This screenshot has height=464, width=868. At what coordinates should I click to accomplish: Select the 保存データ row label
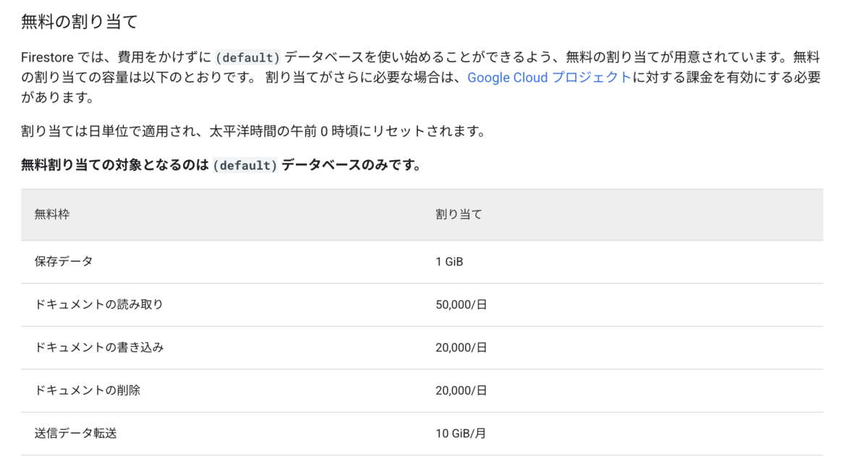(64, 261)
